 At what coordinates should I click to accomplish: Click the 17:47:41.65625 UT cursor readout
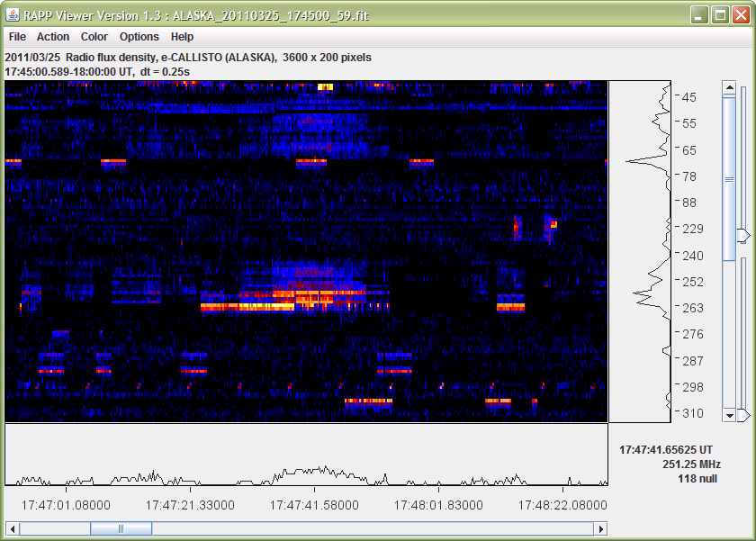tap(666, 450)
